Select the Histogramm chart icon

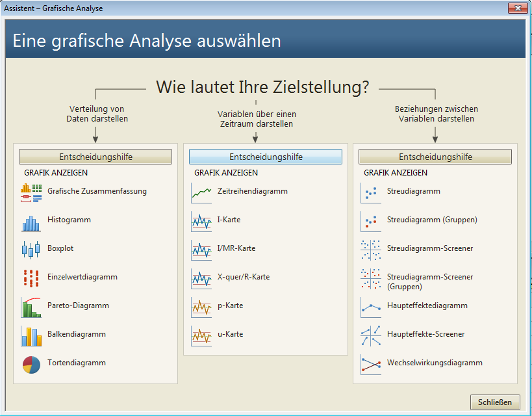(x=31, y=223)
